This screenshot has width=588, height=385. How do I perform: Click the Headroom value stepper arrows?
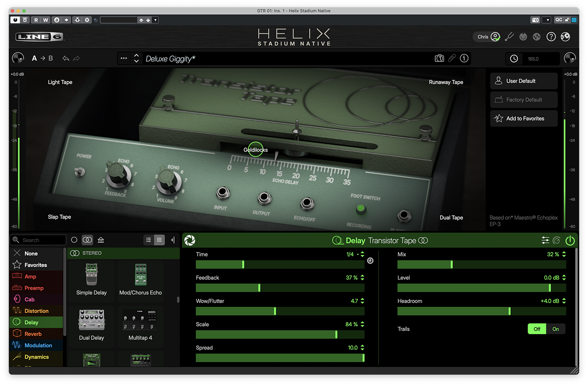pyautogui.click(x=564, y=301)
